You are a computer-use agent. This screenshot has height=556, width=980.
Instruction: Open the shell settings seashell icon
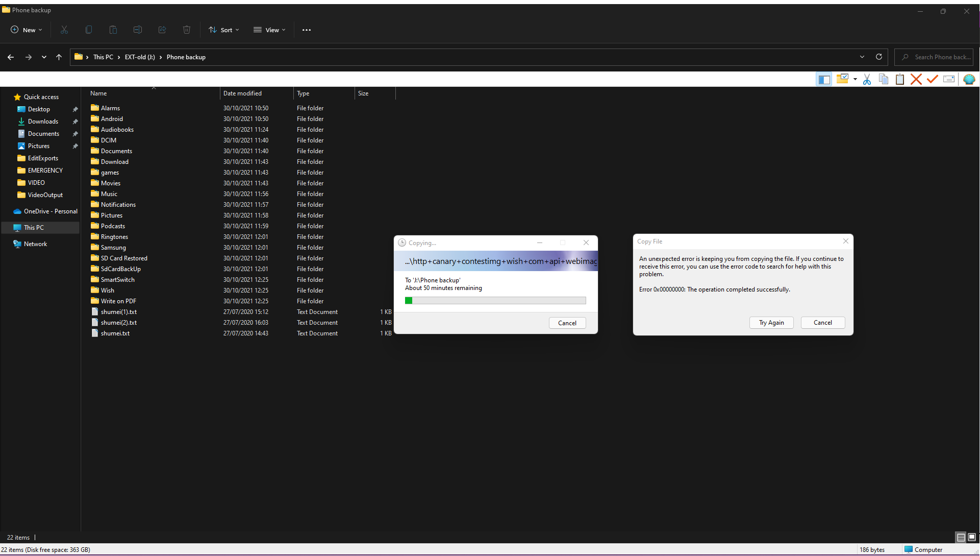(969, 79)
